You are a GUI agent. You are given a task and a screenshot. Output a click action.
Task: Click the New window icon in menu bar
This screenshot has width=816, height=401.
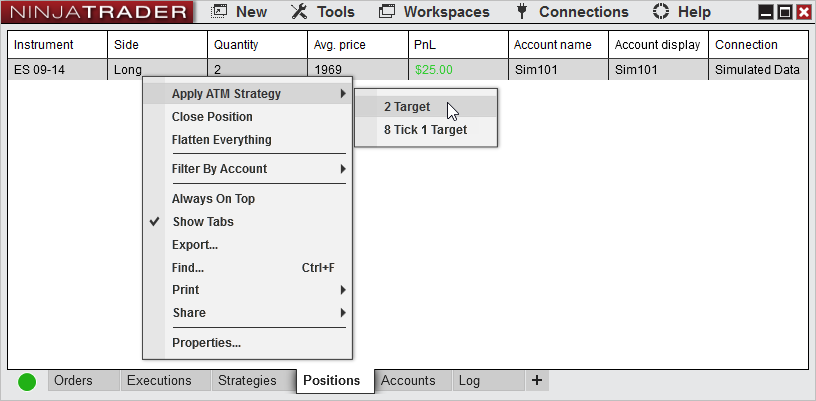point(219,12)
